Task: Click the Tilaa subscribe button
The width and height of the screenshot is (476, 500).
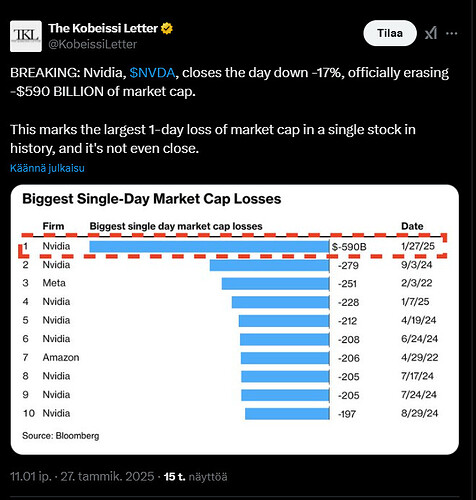Action: pyautogui.click(x=390, y=33)
